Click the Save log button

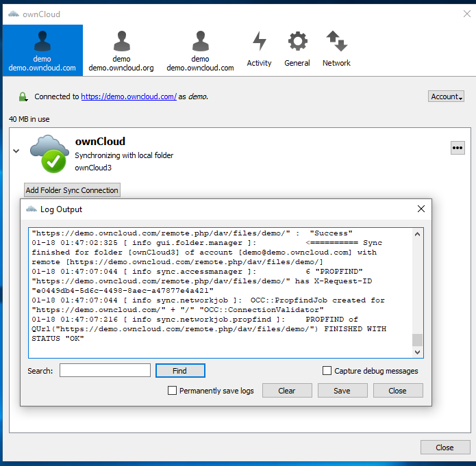tap(342, 391)
